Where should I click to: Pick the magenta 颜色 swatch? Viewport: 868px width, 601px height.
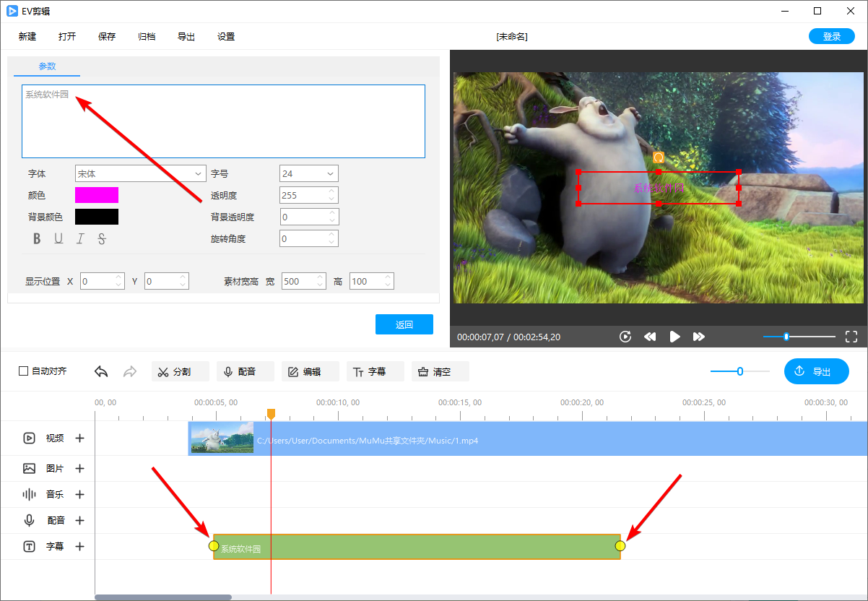(97, 195)
